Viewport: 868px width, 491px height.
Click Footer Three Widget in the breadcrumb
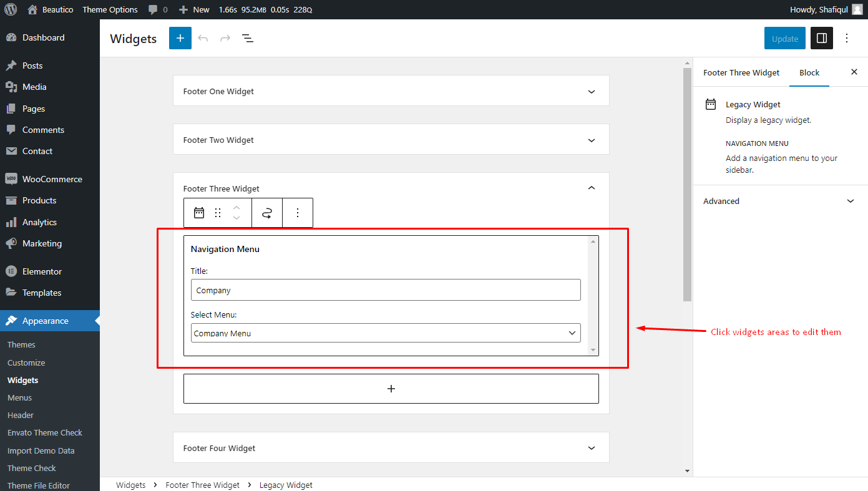(203, 485)
